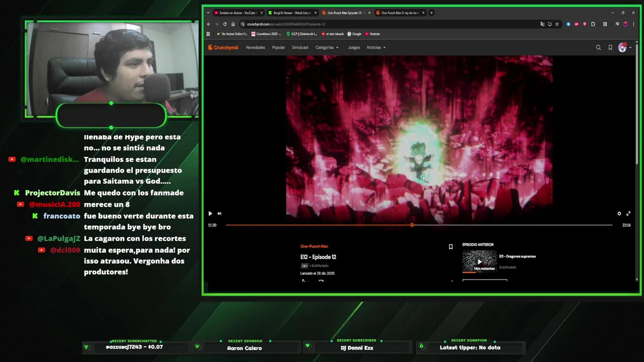Viewport: 644px width, 362px height.
Task: Open Juegos in Crunchyroll navigation
Action: point(354,48)
